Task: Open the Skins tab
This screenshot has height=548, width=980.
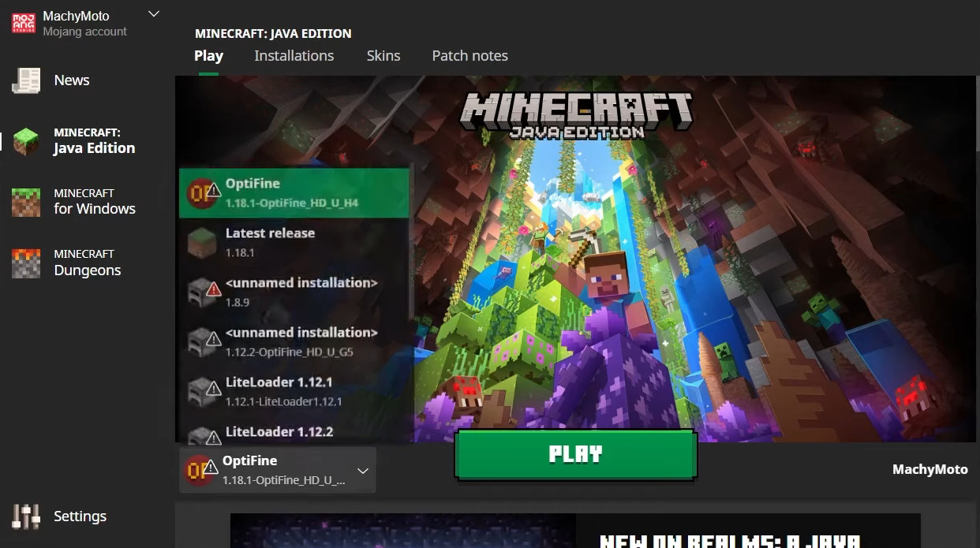Action: coord(383,56)
